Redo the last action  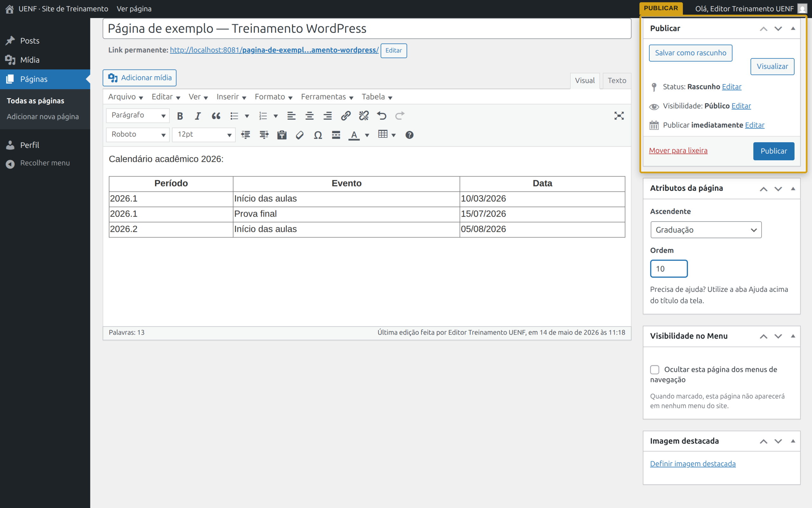(400, 116)
